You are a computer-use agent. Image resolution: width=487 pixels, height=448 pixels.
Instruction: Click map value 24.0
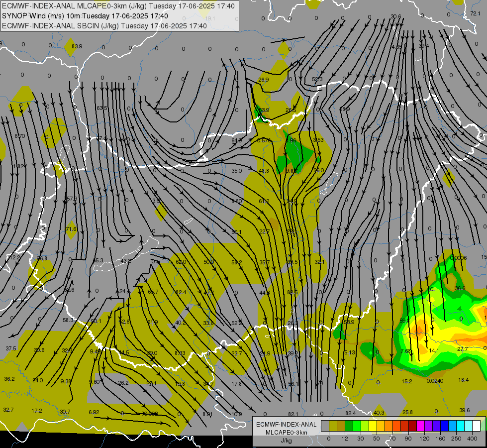pyautogui.click(x=38, y=380)
